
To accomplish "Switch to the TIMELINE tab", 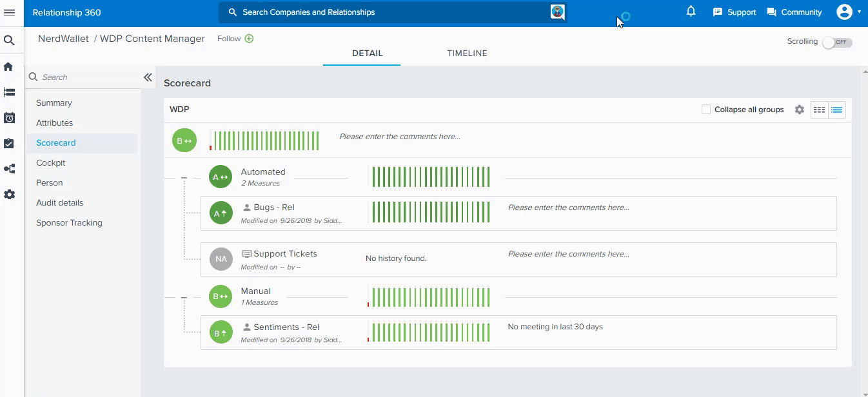I will tap(467, 53).
